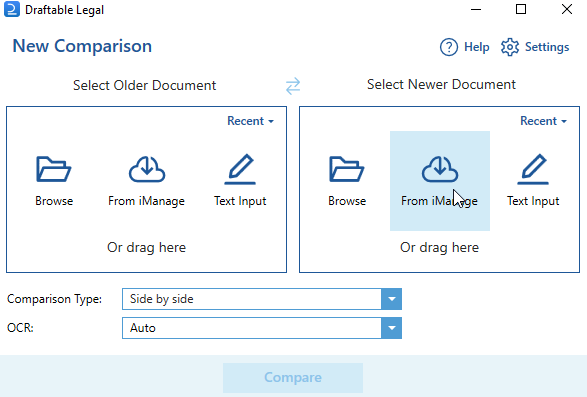Expand Recent list for newer document
587x397 pixels.
tap(544, 121)
